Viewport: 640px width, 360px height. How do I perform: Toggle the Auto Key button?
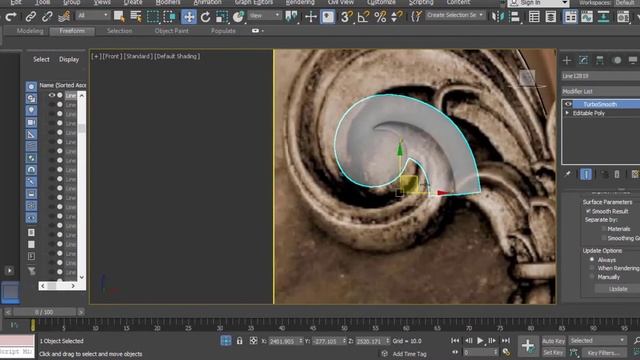553,341
